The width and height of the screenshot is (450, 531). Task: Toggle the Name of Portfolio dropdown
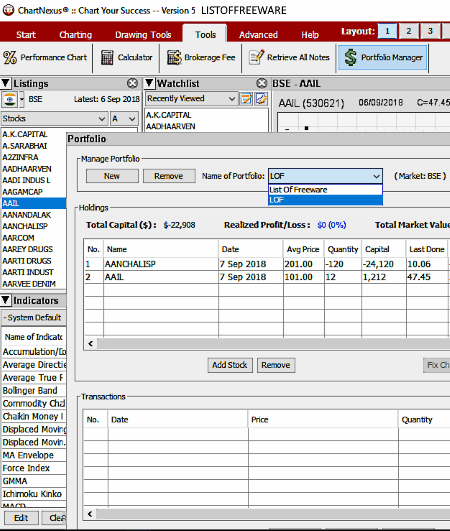click(325, 176)
